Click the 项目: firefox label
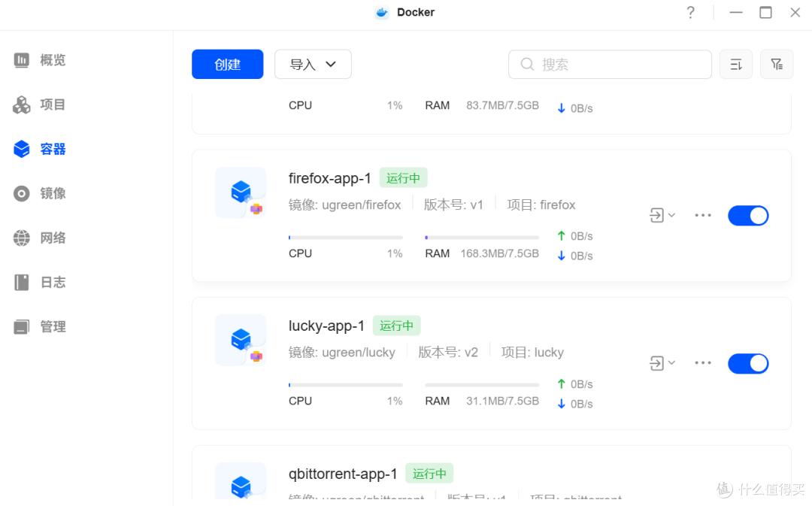The image size is (812, 506). click(541, 205)
